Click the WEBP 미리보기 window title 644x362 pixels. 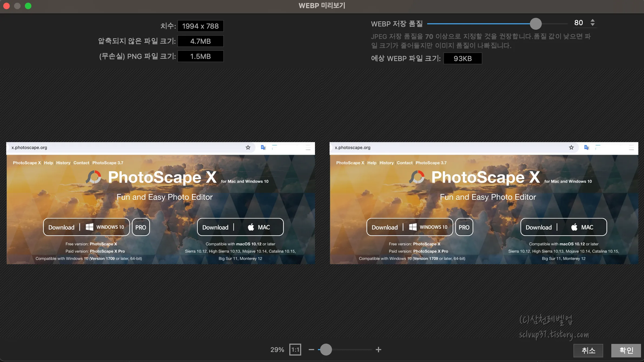tap(322, 6)
